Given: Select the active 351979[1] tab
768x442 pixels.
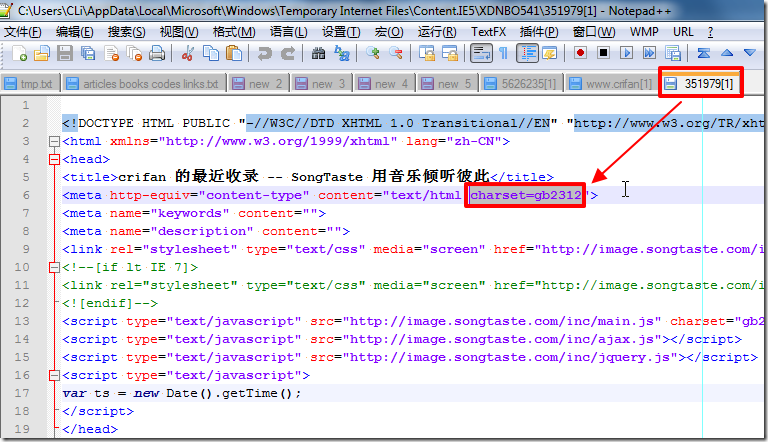Looking at the screenshot, I should click(700, 83).
